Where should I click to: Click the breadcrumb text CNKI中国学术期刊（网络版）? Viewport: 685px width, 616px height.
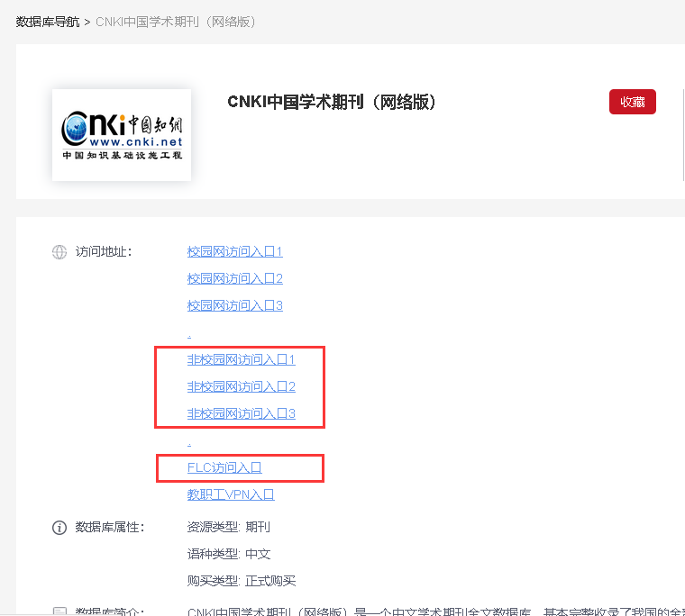[x=176, y=22]
